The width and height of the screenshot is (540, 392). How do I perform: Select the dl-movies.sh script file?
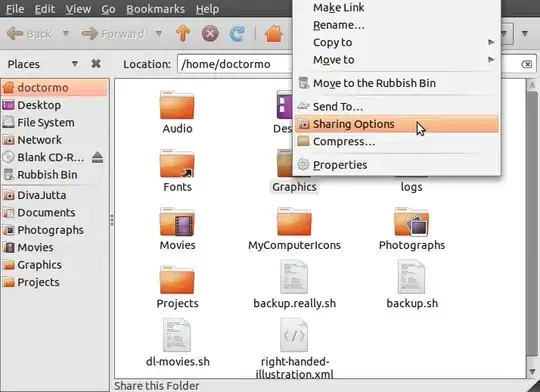(177, 335)
